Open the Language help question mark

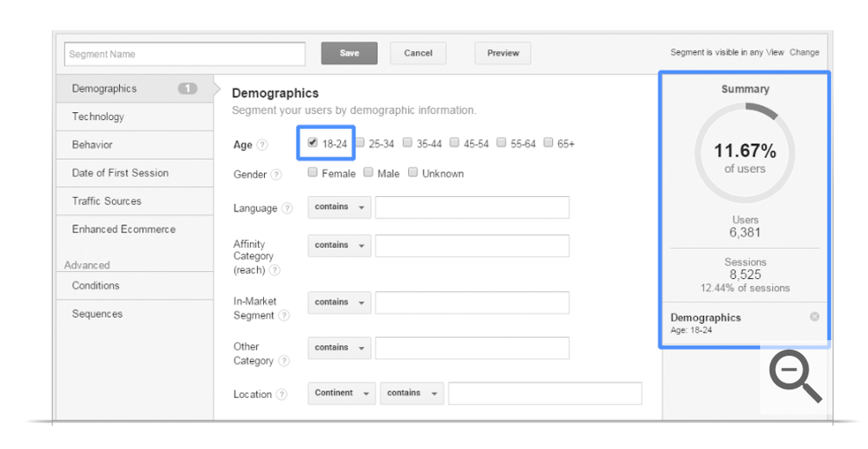[286, 208]
